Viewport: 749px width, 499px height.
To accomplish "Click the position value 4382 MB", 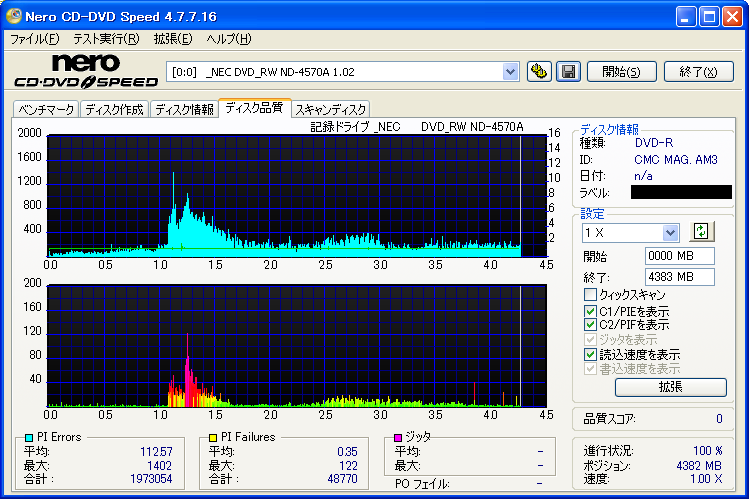I will [699, 466].
